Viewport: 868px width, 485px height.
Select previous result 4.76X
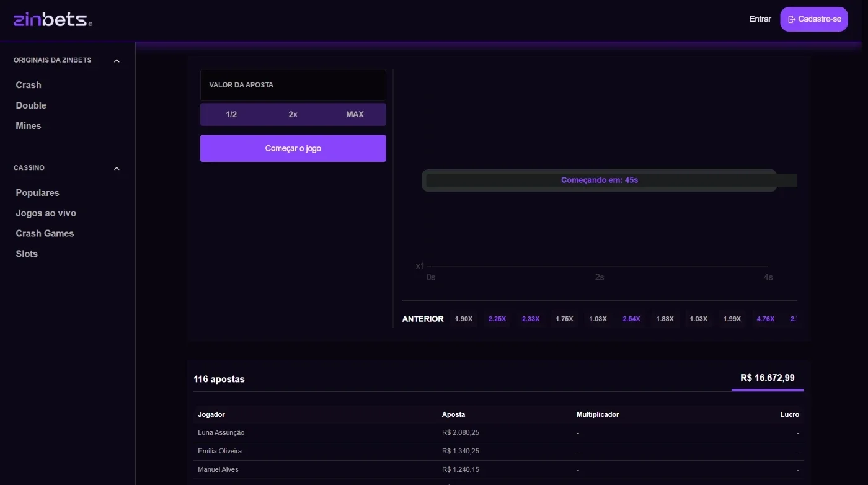pyautogui.click(x=765, y=319)
